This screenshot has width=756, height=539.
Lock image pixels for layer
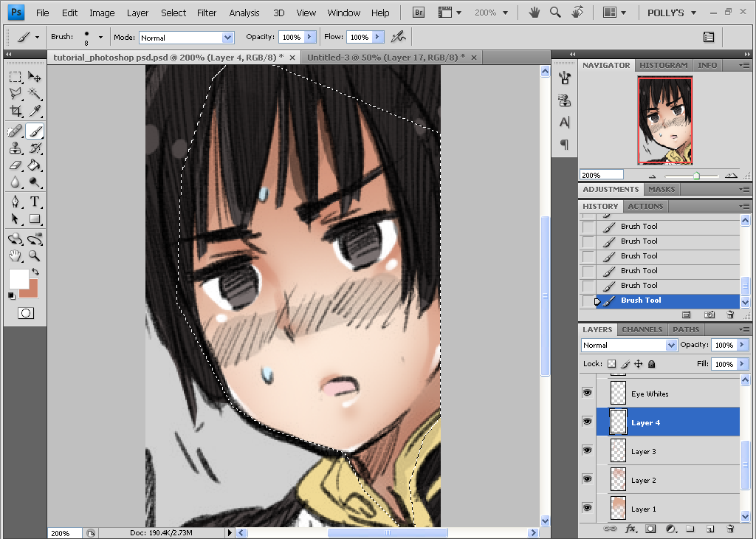click(625, 364)
